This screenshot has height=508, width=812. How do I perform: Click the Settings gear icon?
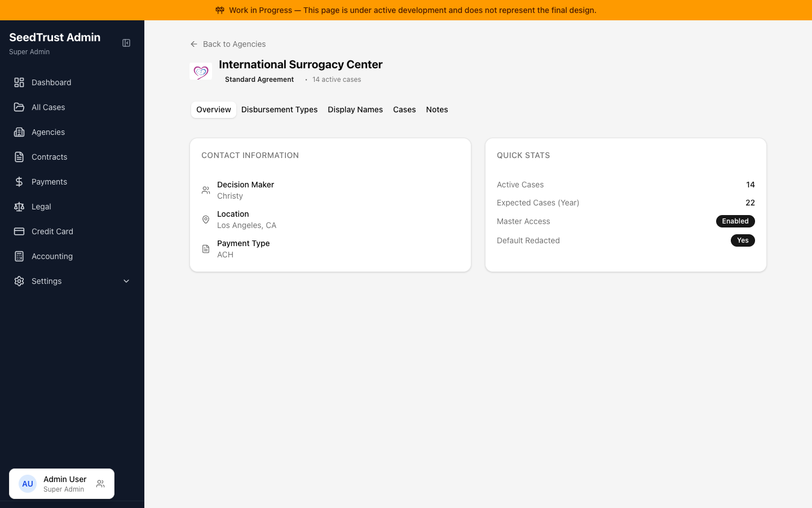pos(19,281)
